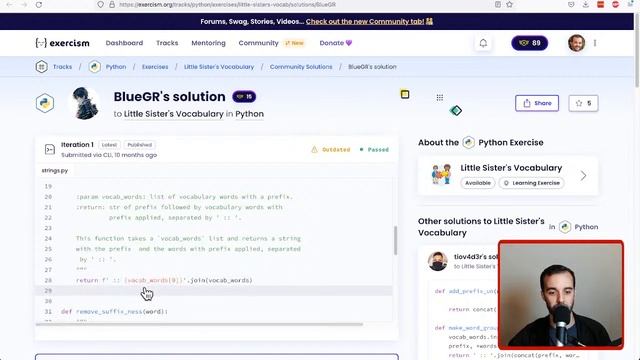Click the address bar padlock icon
640x360 pixels.
click(111, 4)
